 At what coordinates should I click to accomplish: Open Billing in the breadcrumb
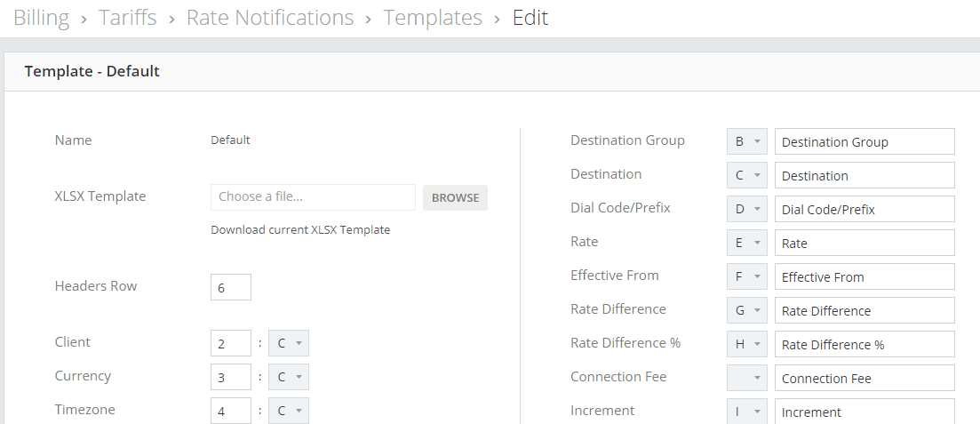pos(41,18)
